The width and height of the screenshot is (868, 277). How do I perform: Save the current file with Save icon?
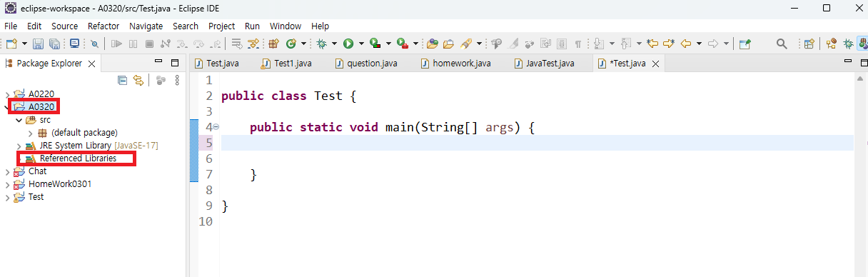pos(39,44)
